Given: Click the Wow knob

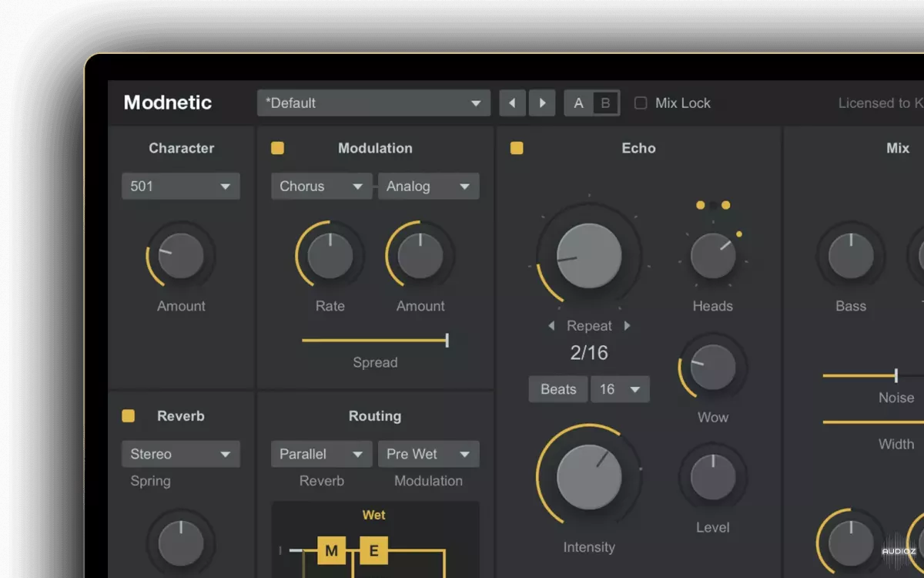Looking at the screenshot, I should tap(713, 367).
